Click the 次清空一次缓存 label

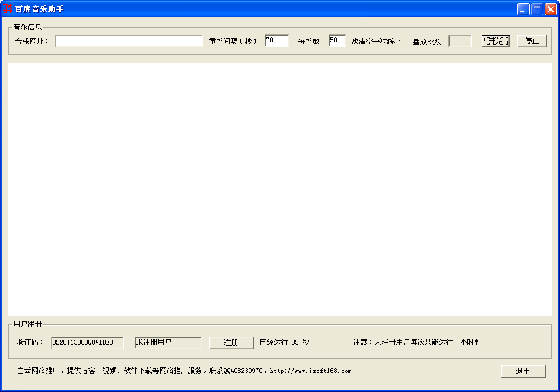click(377, 42)
